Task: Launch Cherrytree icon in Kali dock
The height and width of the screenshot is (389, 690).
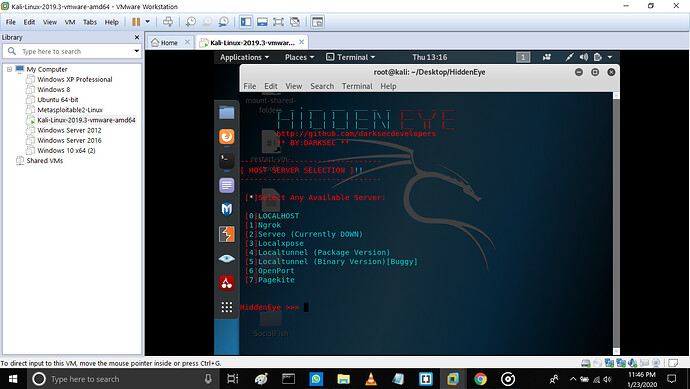Action: point(227,283)
